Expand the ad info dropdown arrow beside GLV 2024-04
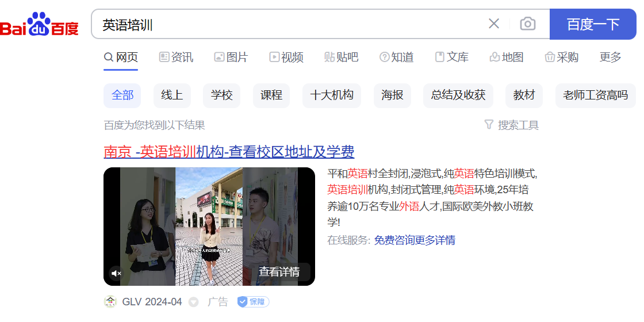The height and width of the screenshot is (322, 644). coord(193,302)
